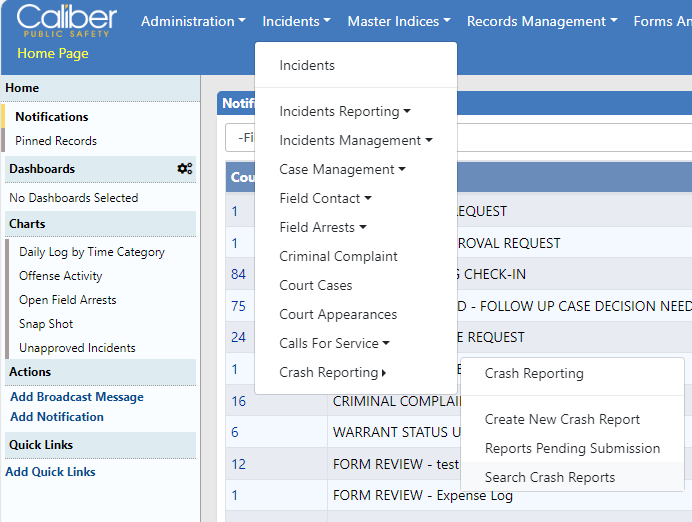
Task: Open Reports Pending Submission
Action: pos(572,448)
